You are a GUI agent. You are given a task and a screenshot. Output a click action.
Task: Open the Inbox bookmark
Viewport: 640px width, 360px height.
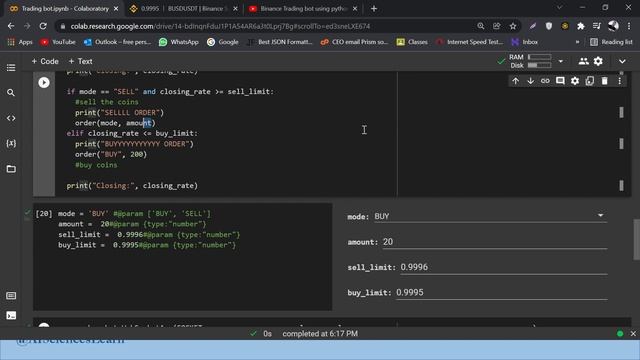(524, 42)
